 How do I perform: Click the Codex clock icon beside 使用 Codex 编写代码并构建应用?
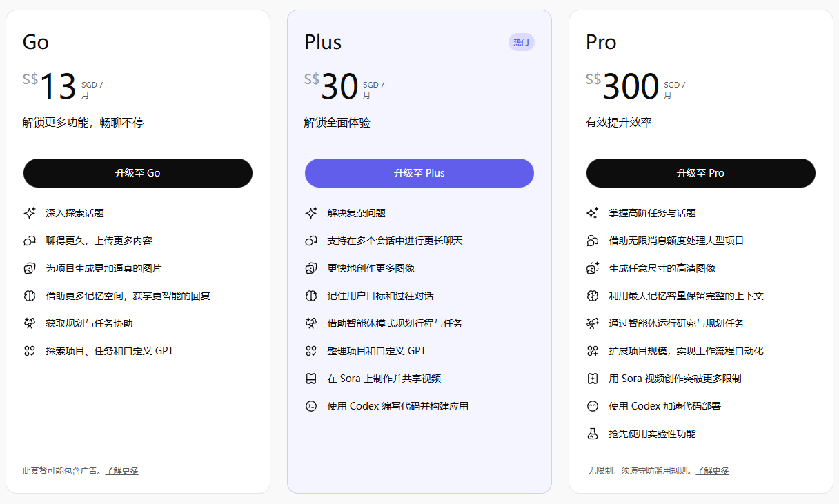coord(312,405)
